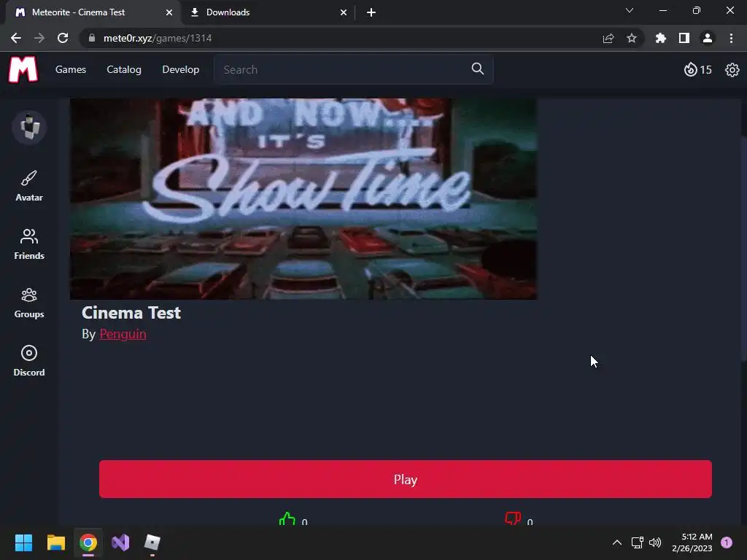Go forward to next page
The width and height of the screenshot is (747, 560).
39,38
